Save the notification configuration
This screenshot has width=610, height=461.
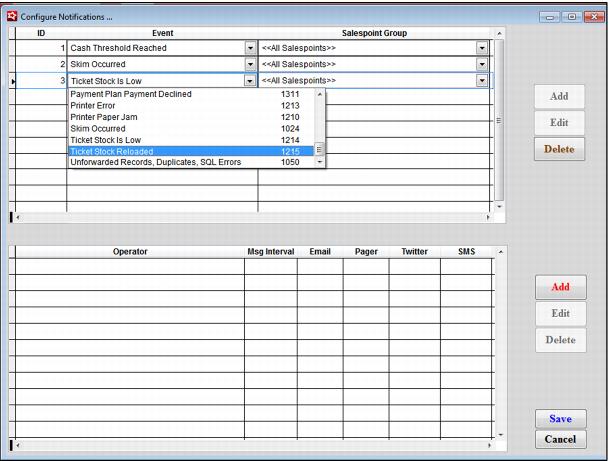(x=561, y=419)
